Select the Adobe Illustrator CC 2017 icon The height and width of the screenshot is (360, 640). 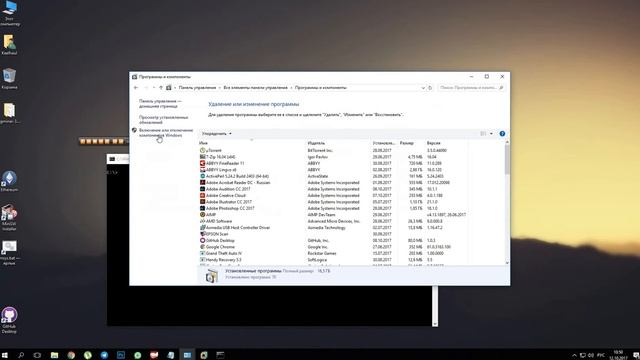click(202, 202)
